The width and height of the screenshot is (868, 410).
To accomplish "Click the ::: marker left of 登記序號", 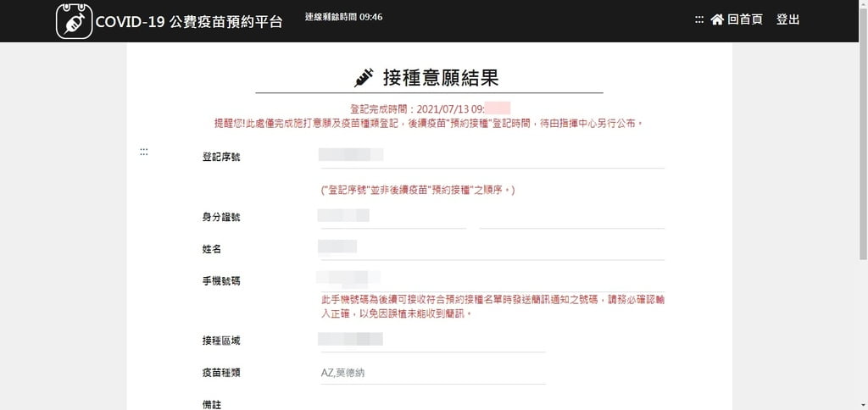I will pyautogui.click(x=144, y=152).
